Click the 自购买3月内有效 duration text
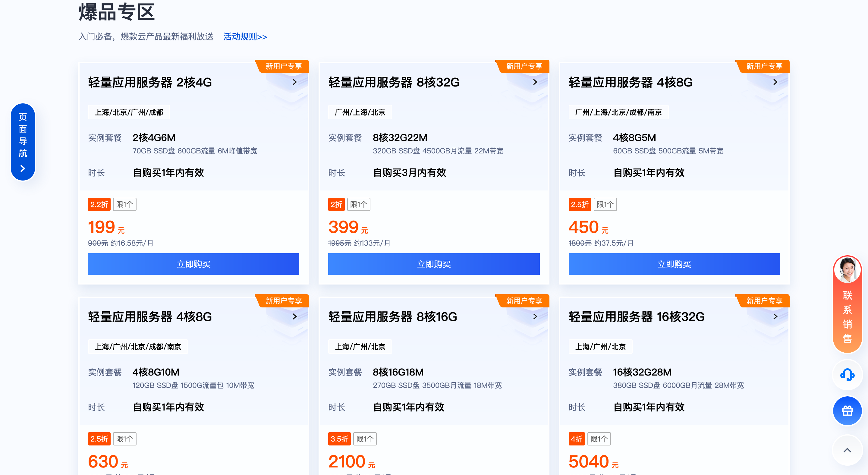The width and height of the screenshot is (868, 475). (x=409, y=173)
